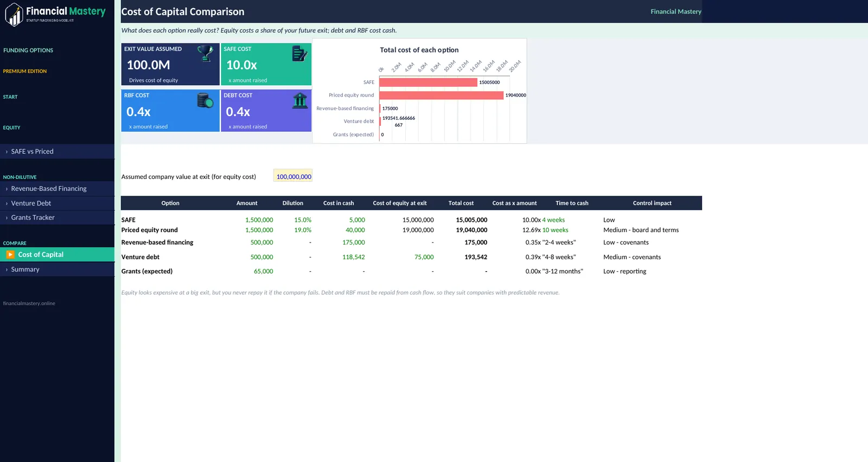This screenshot has width=868, height=462.
Task: Click the Funding Options sidebar heading
Action: [28, 50]
